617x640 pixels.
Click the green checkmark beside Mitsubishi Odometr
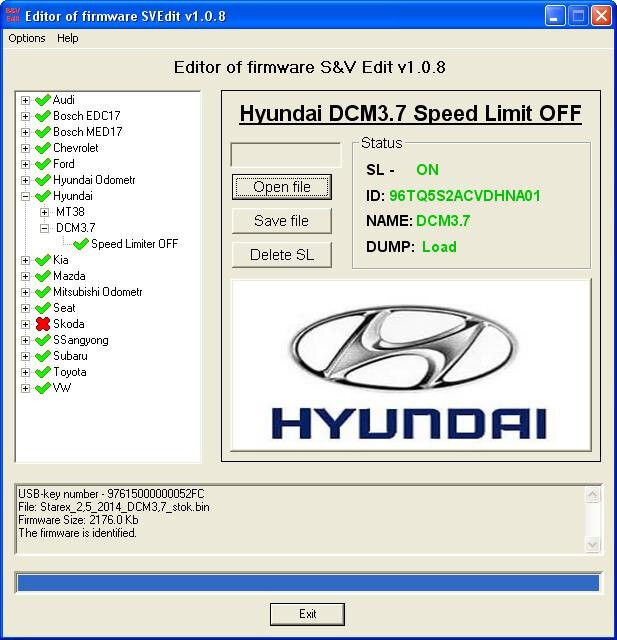43,292
